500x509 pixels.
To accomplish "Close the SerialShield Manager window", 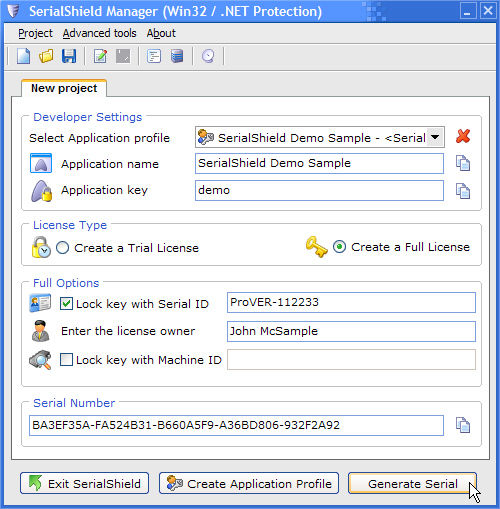I will 488,11.
